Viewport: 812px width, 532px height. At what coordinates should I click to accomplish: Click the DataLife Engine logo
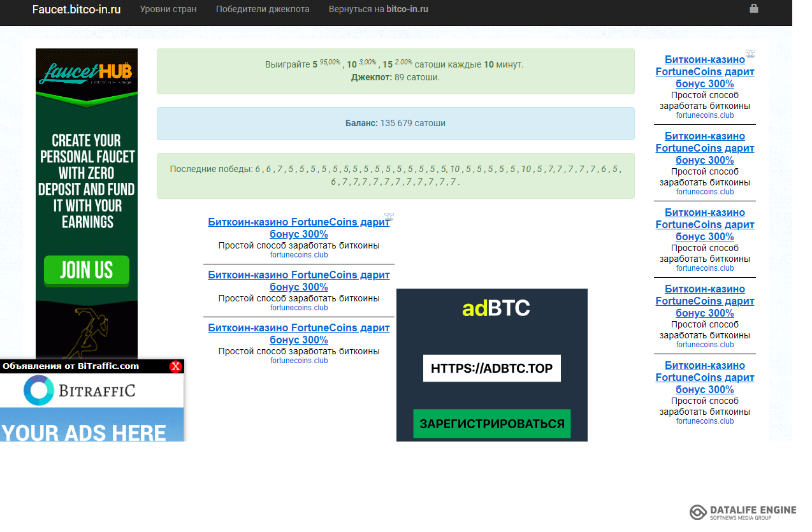pos(743,512)
